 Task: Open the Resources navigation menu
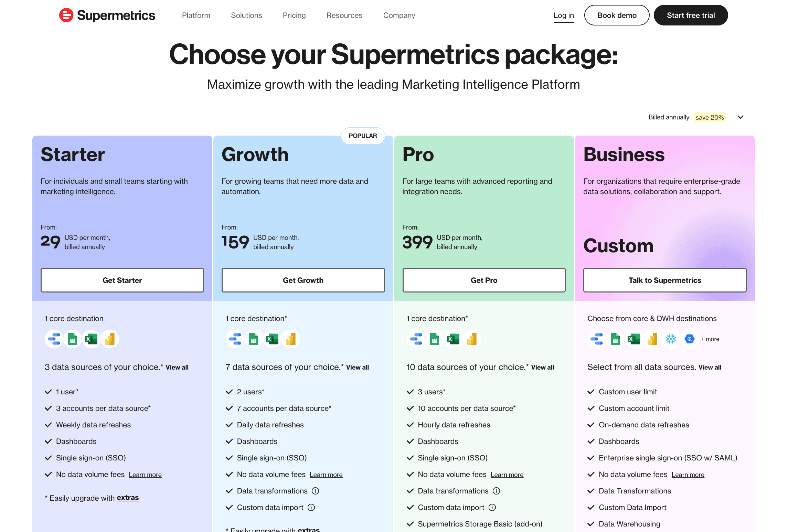[344, 15]
